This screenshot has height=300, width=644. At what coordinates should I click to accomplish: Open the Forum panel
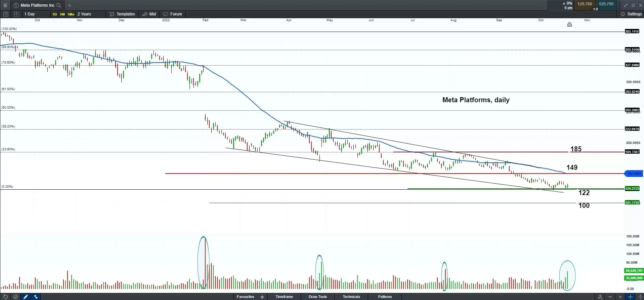tap(173, 14)
